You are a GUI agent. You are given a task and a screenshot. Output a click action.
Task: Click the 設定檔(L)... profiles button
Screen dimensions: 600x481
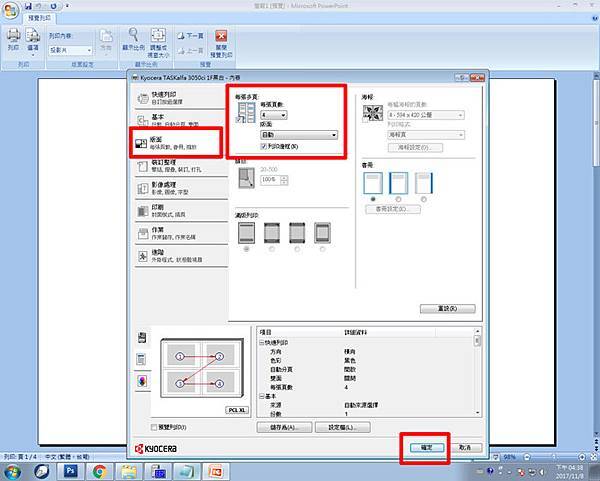point(342,427)
